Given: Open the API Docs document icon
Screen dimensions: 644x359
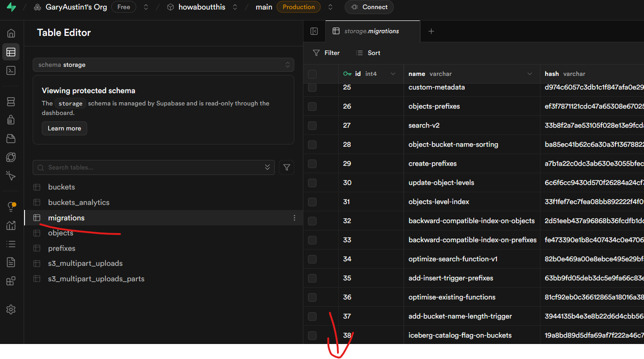Looking at the screenshot, I should pos(11,262).
